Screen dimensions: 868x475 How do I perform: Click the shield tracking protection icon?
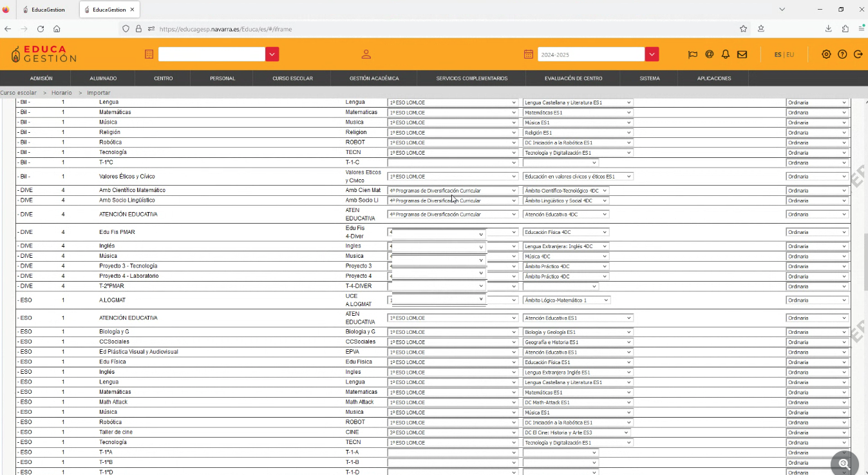coord(126,28)
